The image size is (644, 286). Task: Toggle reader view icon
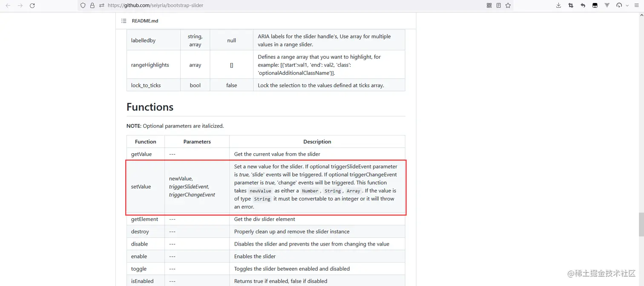498,6
